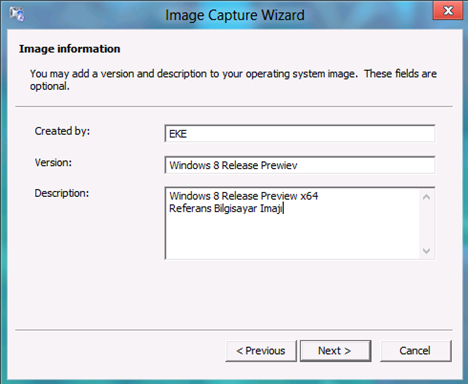Click the Description box scroll up arrow
Viewport: 468px width, 384px height.
[x=426, y=197]
